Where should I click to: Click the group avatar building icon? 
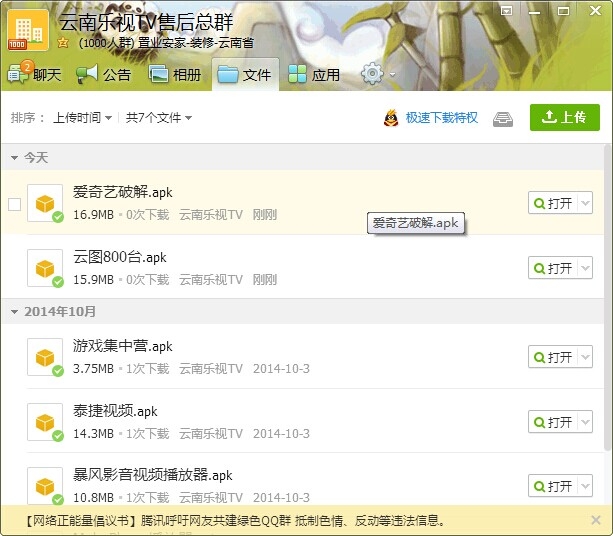click(28, 30)
